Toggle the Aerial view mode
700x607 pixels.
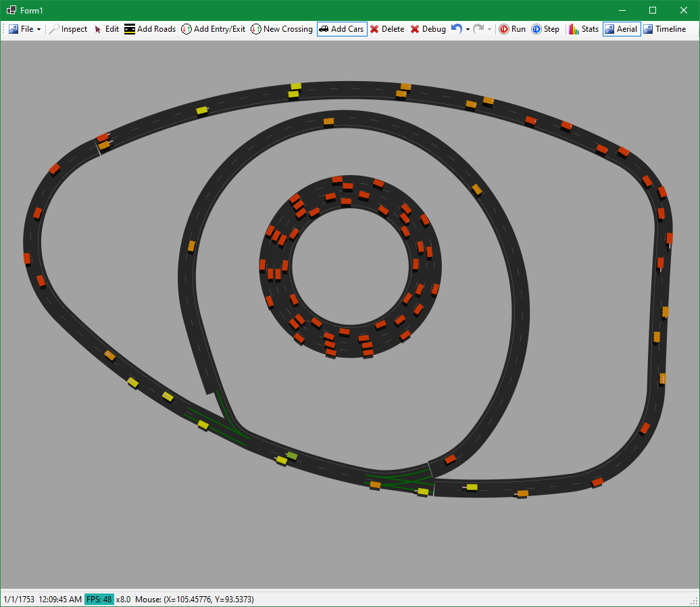[621, 29]
